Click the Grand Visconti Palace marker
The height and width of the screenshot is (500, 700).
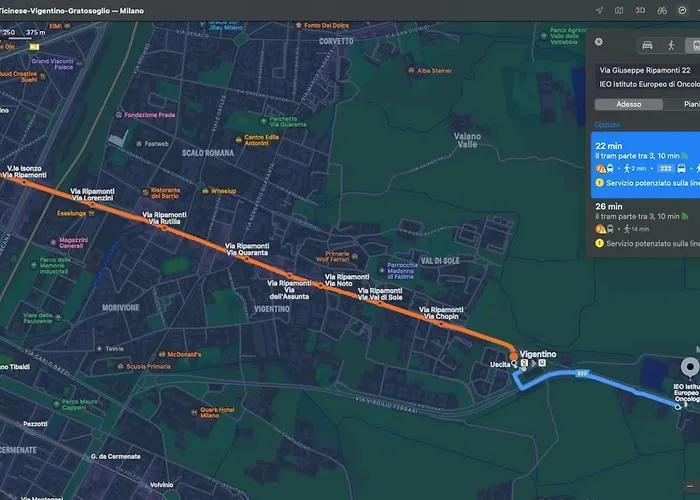79,64
